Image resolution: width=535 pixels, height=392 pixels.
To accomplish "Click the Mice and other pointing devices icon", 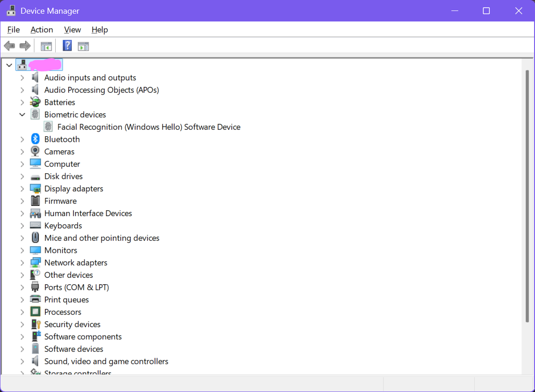I will coord(35,238).
